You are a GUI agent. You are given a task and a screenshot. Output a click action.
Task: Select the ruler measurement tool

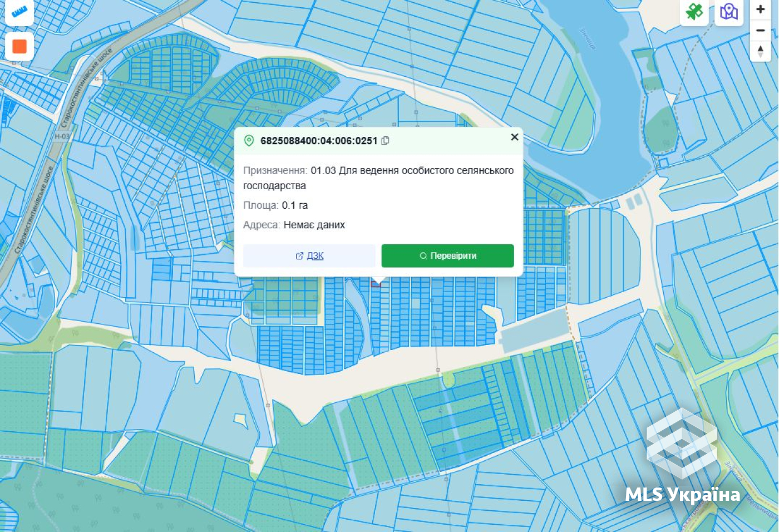pyautogui.click(x=19, y=11)
